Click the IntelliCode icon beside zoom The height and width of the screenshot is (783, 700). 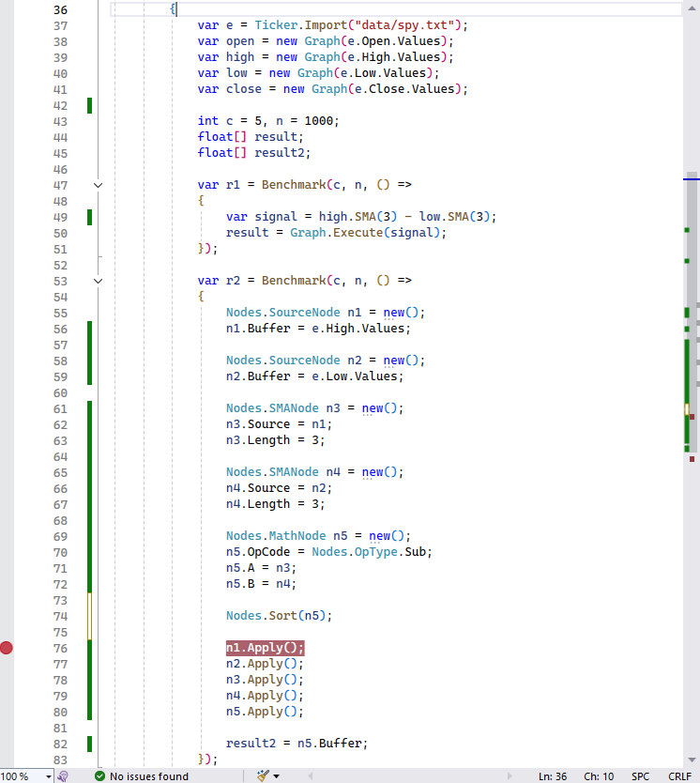[63, 776]
